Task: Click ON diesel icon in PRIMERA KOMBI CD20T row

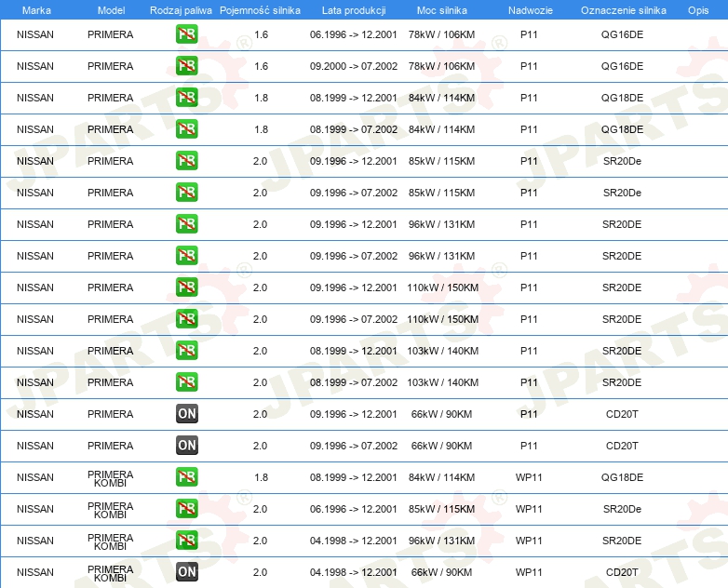Action: pos(186,571)
